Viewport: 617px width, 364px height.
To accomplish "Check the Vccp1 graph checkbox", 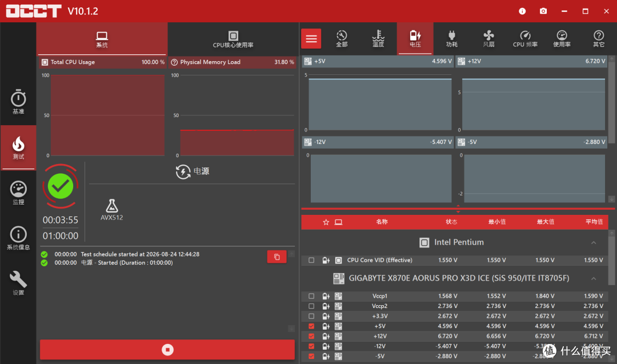I will click(x=312, y=296).
